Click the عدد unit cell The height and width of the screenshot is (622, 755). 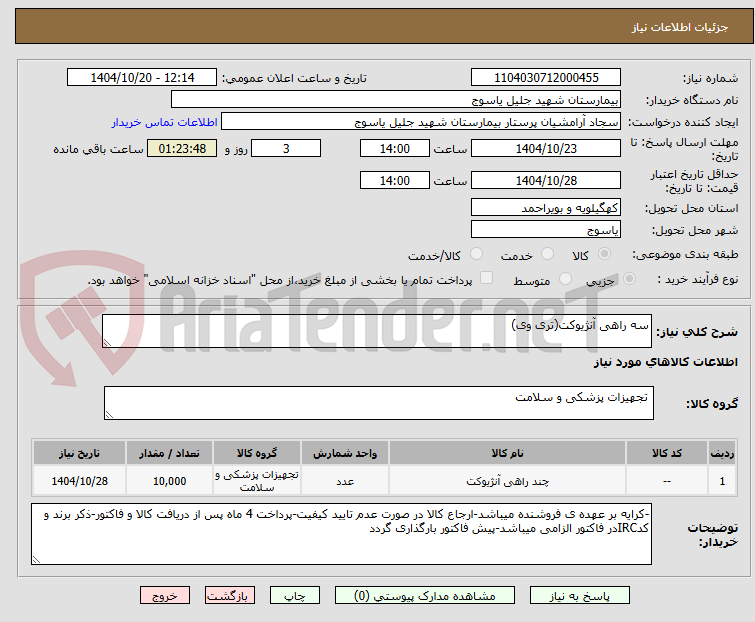click(345, 481)
